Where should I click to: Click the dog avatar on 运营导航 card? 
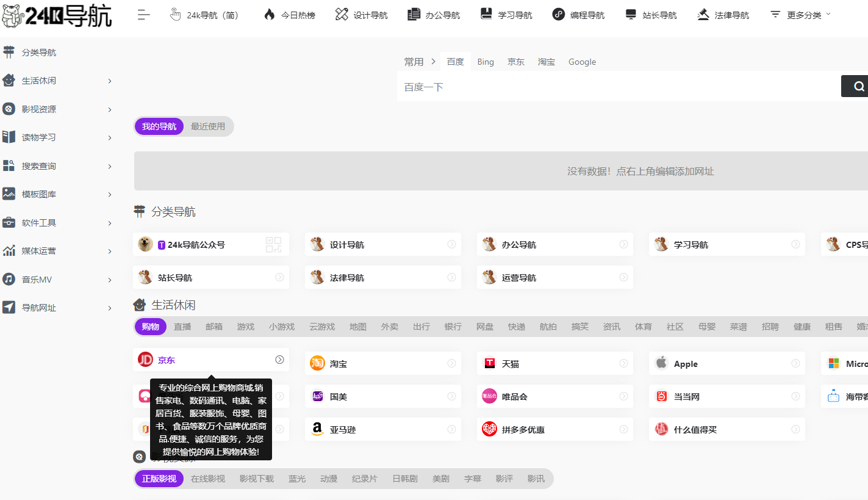pyautogui.click(x=489, y=277)
